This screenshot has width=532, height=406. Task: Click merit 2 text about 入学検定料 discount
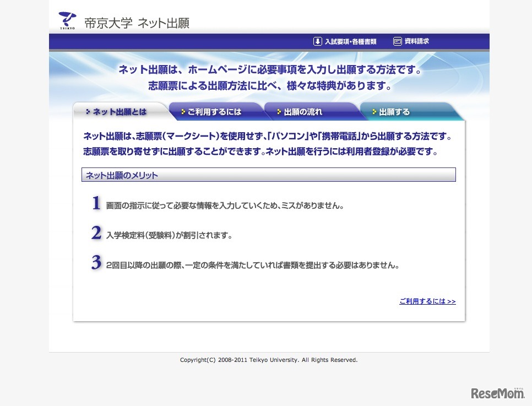coord(169,235)
